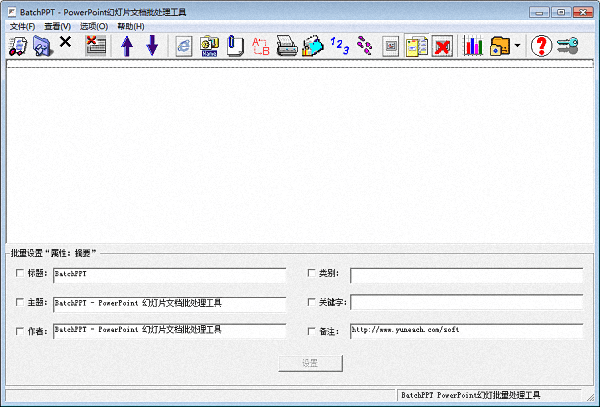Click the add folder toolbar icon
Screen dimensions: 600x407
click(42, 46)
